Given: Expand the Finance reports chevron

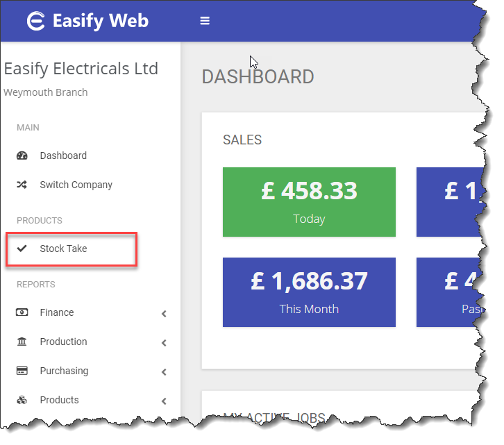Looking at the screenshot, I should pos(165,314).
